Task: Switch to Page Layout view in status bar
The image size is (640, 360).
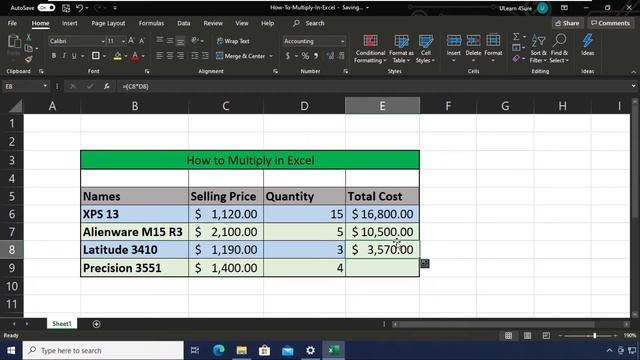Action: point(527,336)
